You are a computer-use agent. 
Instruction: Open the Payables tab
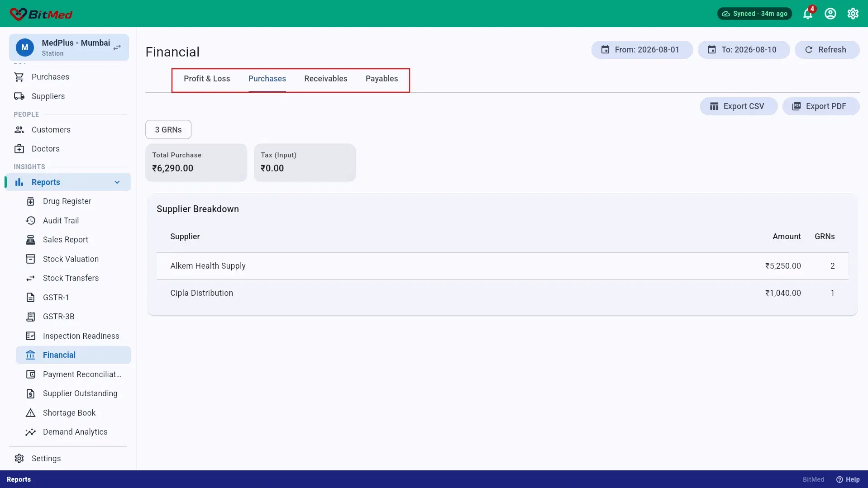pos(382,79)
